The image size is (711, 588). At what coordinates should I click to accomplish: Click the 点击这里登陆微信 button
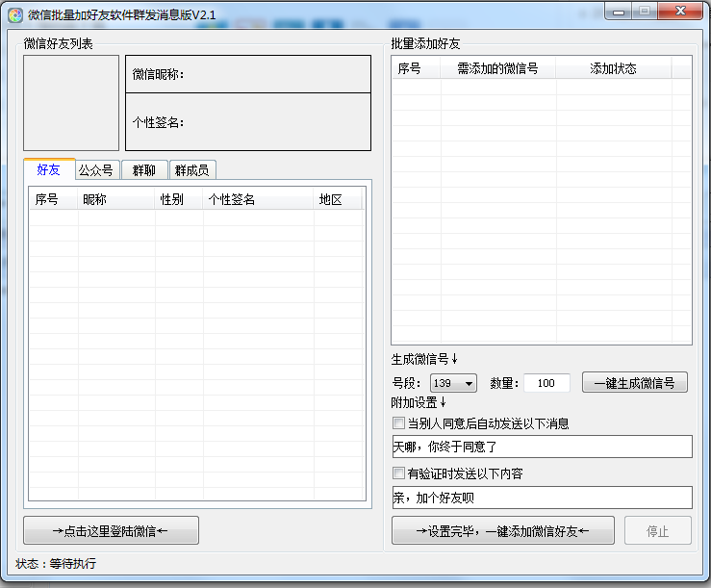111,530
